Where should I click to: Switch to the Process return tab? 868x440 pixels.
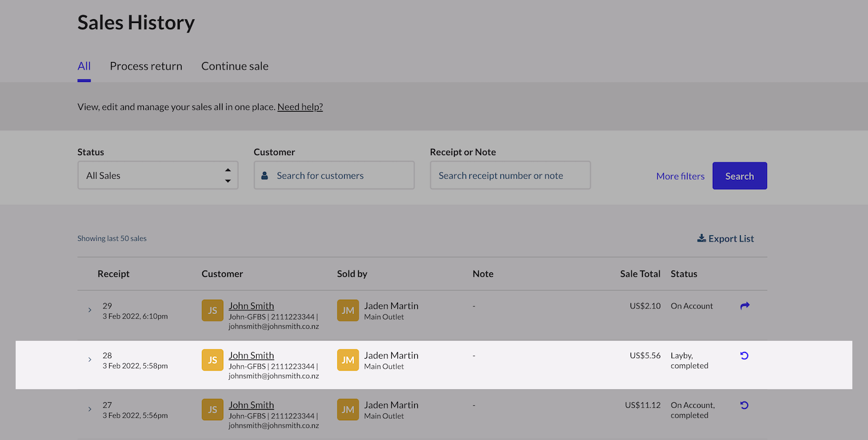[x=146, y=66]
